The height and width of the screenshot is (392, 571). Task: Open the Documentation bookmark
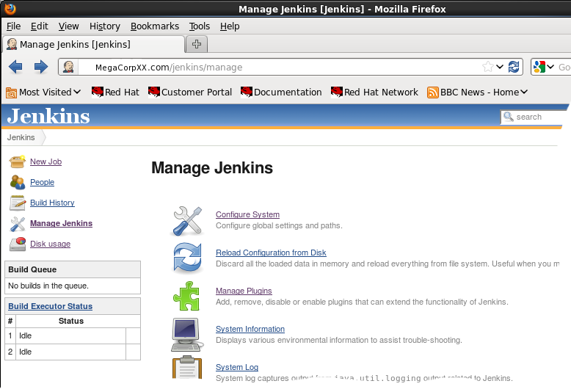click(281, 92)
